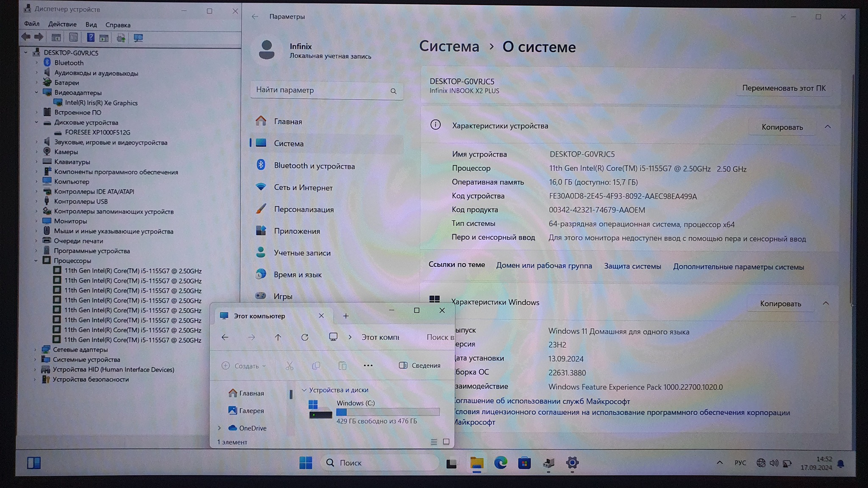Click the Windows (C:) drive usage bar
This screenshot has height=488, width=868.
[x=388, y=412]
